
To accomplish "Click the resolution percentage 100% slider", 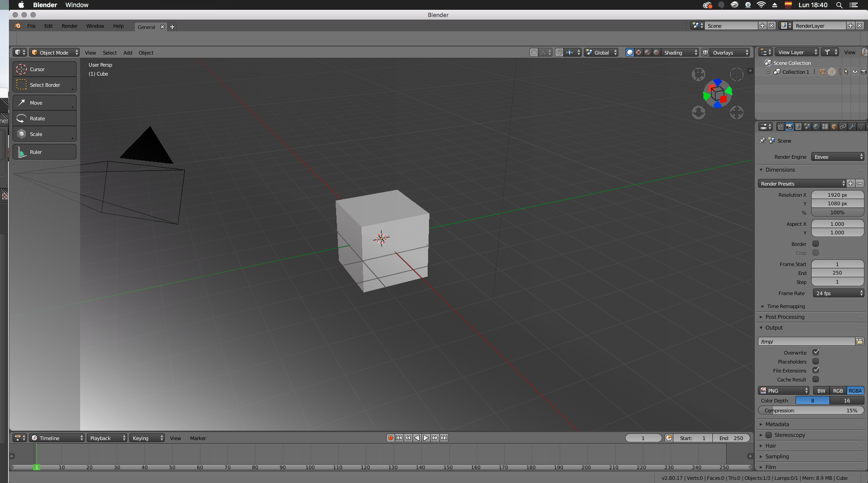I will tap(837, 212).
